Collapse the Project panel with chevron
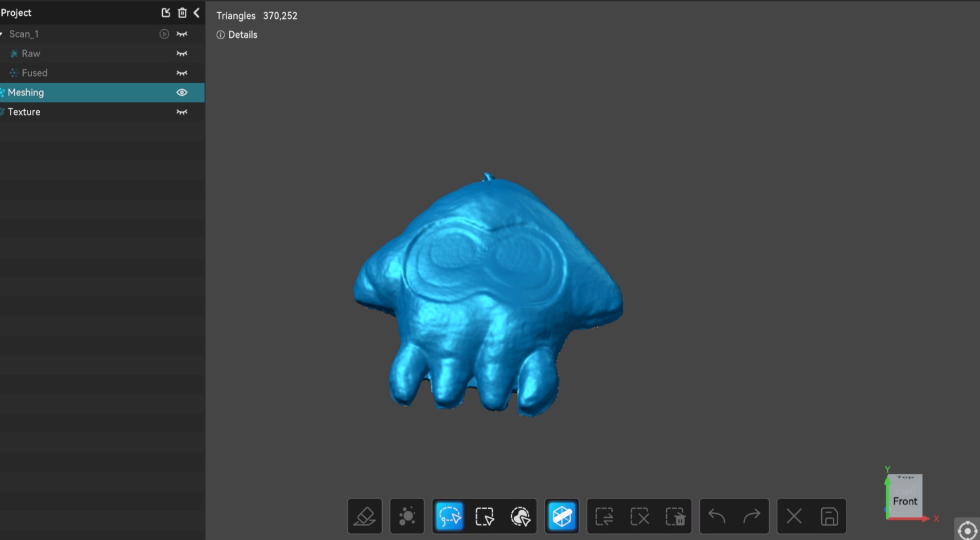980x540 pixels. point(196,13)
